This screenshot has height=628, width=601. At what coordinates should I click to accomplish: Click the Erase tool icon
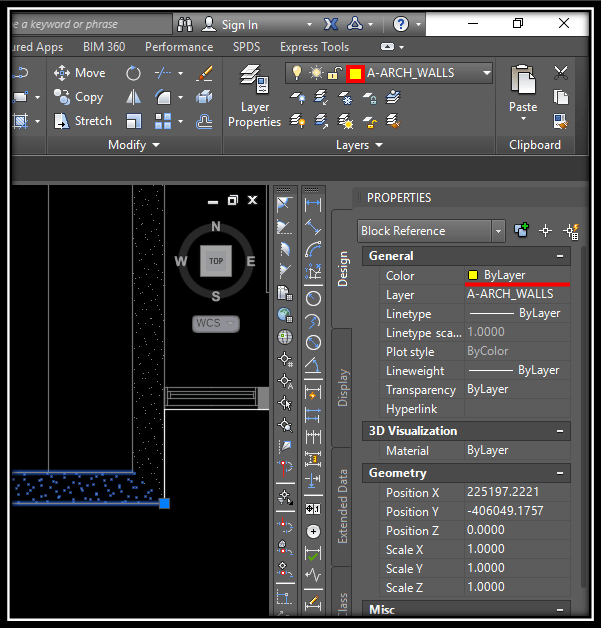tap(205, 73)
